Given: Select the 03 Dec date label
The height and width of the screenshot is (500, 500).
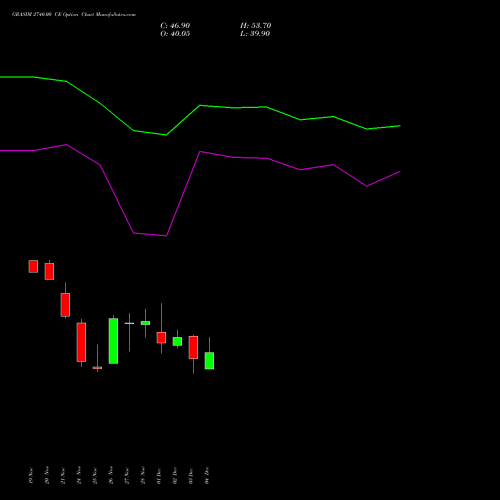Looking at the screenshot, I should click(x=191, y=476).
